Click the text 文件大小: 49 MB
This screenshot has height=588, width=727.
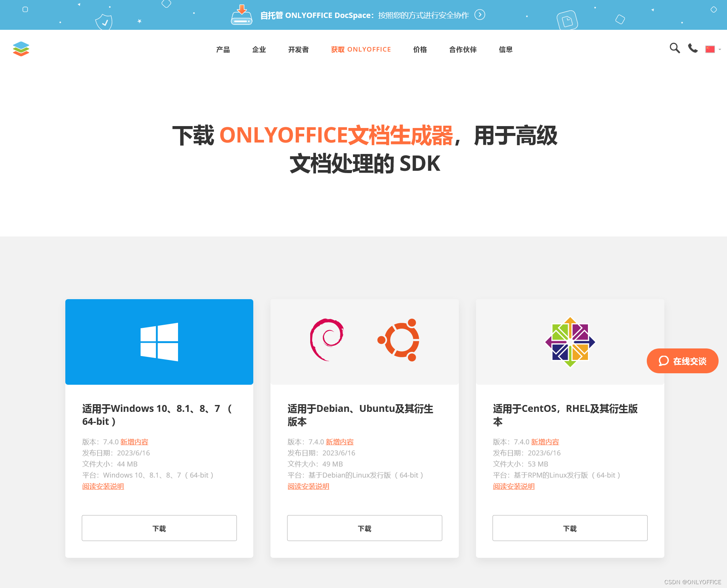point(315,464)
